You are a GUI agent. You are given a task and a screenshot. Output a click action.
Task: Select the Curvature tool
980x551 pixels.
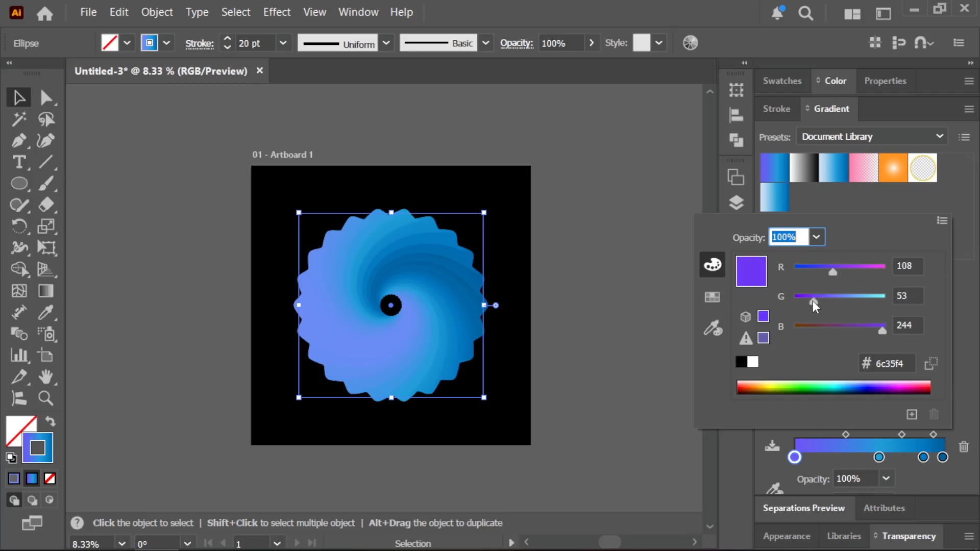point(46,141)
